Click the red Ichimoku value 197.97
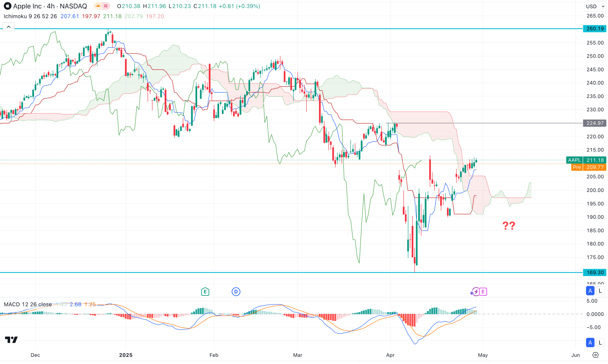608x364 pixels. point(91,16)
